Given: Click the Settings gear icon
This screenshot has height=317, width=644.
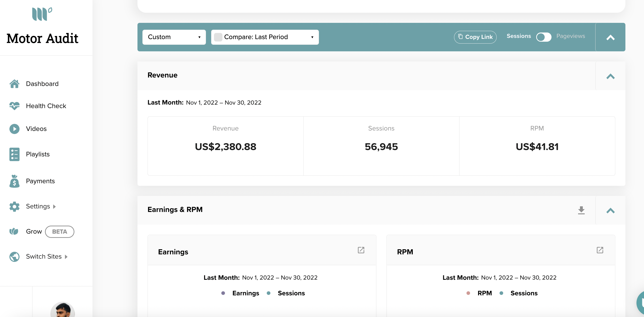Looking at the screenshot, I should 15,206.
